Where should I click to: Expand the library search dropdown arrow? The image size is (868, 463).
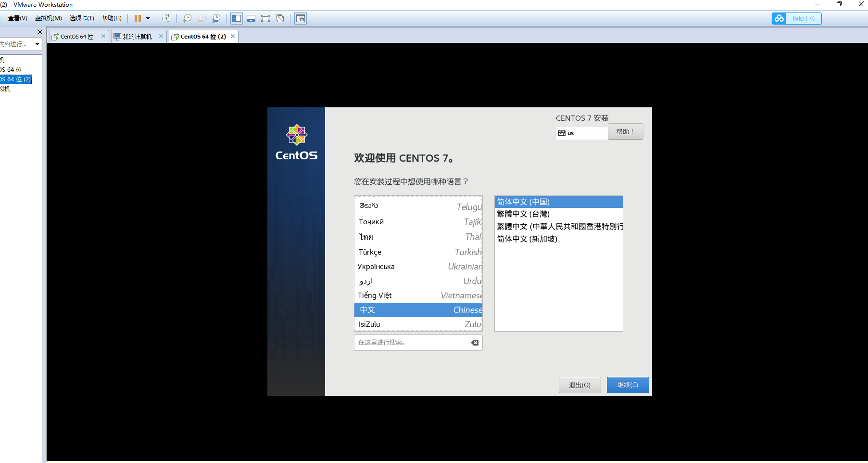point(37,44)
